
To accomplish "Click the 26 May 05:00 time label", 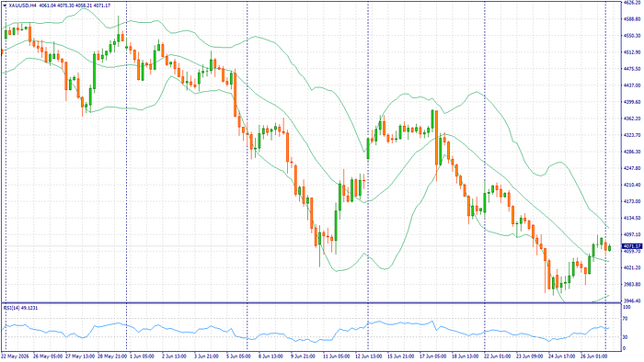I will (x=48, y=356).
